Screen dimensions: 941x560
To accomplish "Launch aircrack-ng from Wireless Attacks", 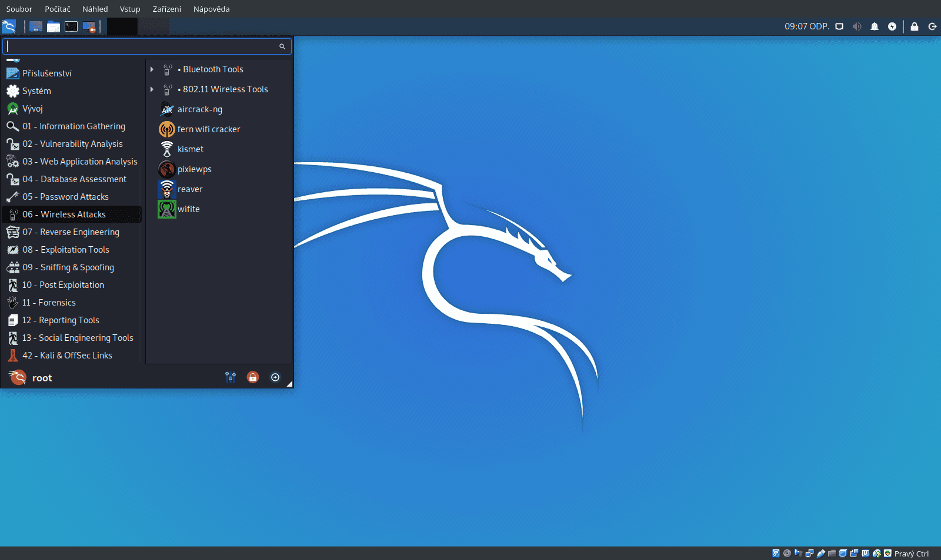I will [x=200, y=109].
